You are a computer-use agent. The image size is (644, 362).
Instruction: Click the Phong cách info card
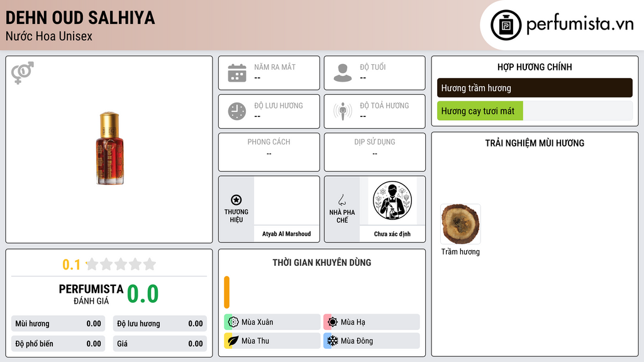tap(269, 152)
